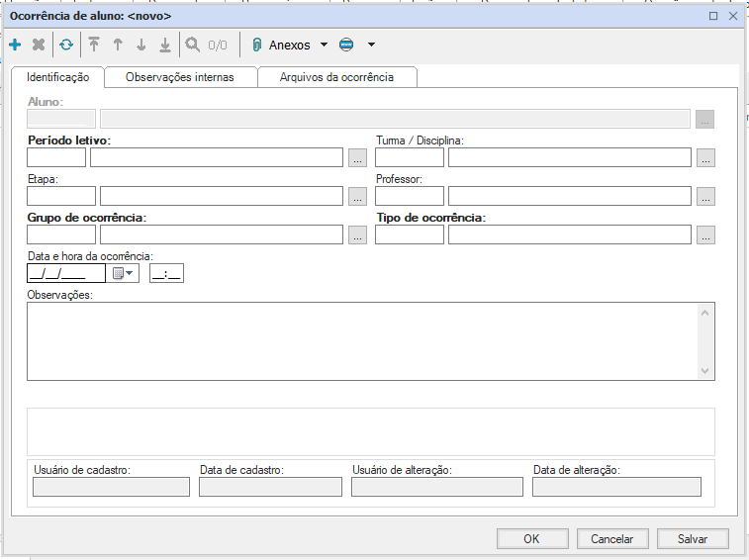Go to last record arrow icon

pyautogui.click(x=165, y=45)
